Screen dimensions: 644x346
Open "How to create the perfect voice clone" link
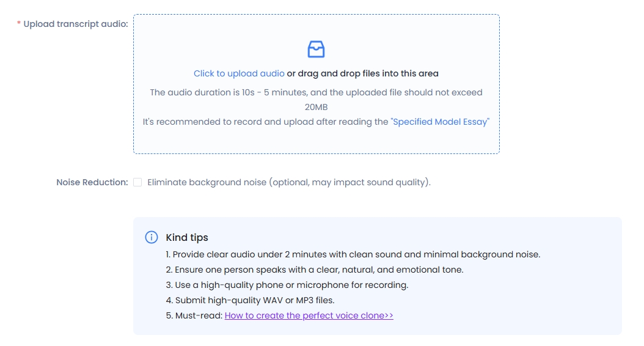click(x=309, y=315)
